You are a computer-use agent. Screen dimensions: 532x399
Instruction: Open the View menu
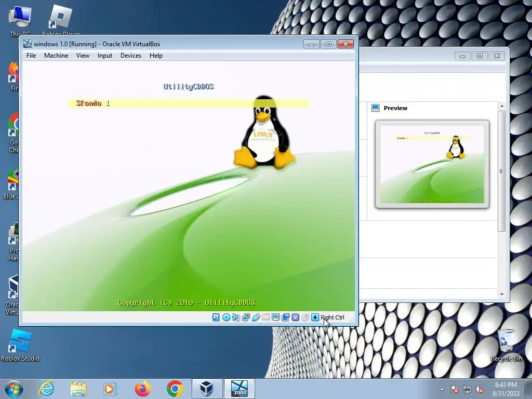pos(83,55)
